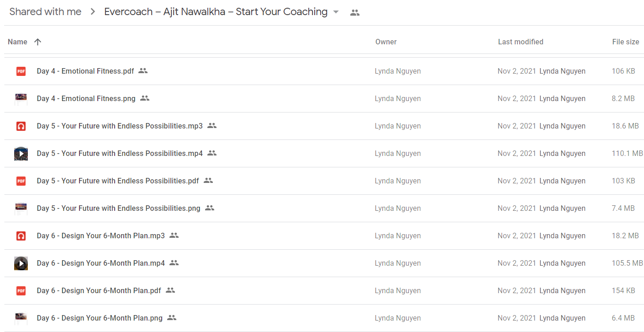The image size is (644, 332).
Task: Click shared icon next to Day 5 Endless Possibilities.png
Action: pos(210,208)
